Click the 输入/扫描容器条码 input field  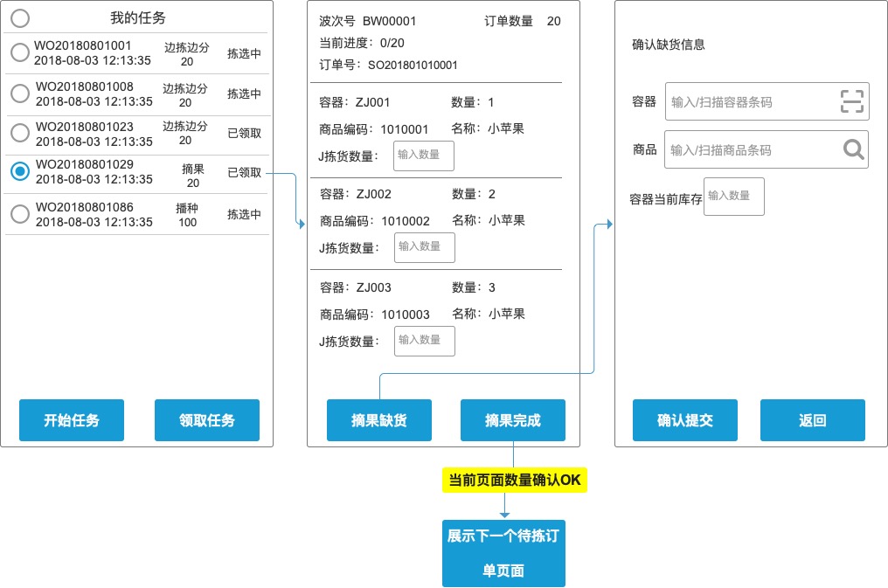(752, 101)
